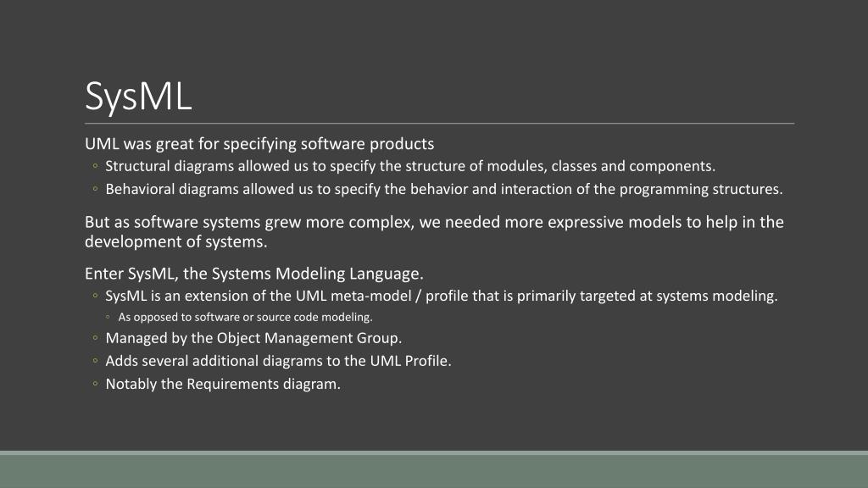Image resolution: width=868 pixels, height=488 pixels.
Task: Click the bullet marker before 'Managed by'
Action: click(x=95, y=338)
